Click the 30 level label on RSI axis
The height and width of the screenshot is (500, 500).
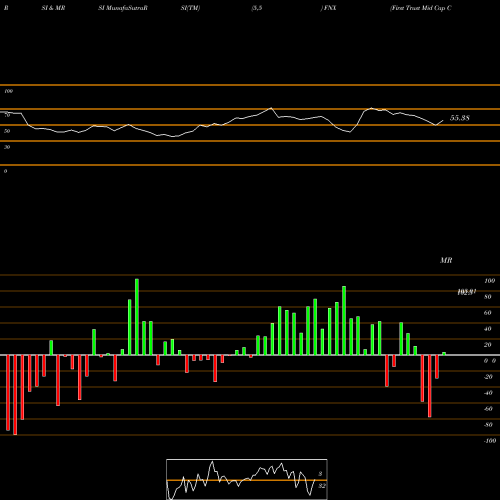point(7,147)
